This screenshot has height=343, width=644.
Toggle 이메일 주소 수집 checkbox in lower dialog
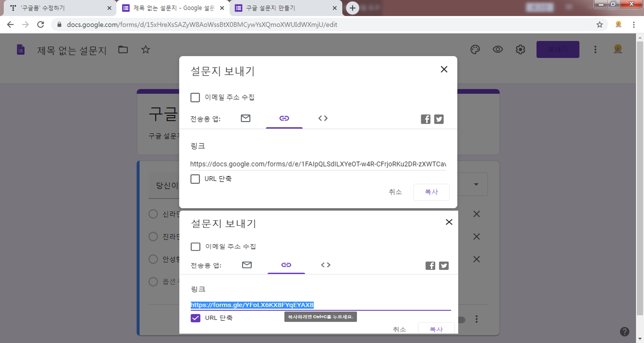(195, 247)
